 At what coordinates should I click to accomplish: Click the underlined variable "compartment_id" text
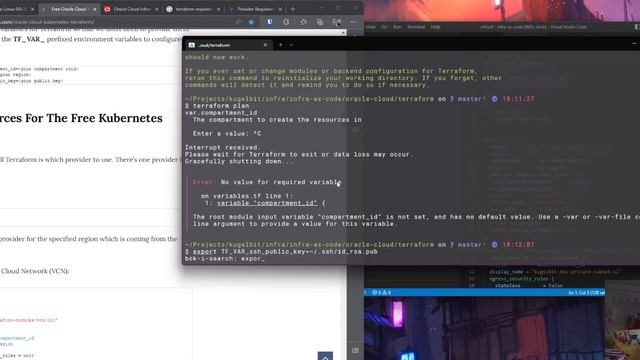[x=267, y=203]
